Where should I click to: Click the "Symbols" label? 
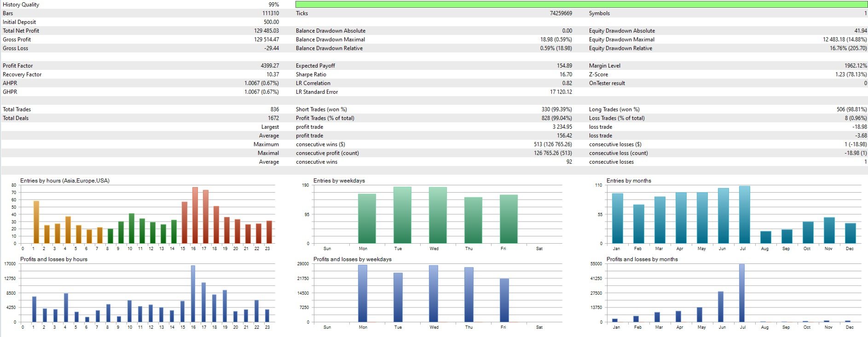tap(599, 13)
